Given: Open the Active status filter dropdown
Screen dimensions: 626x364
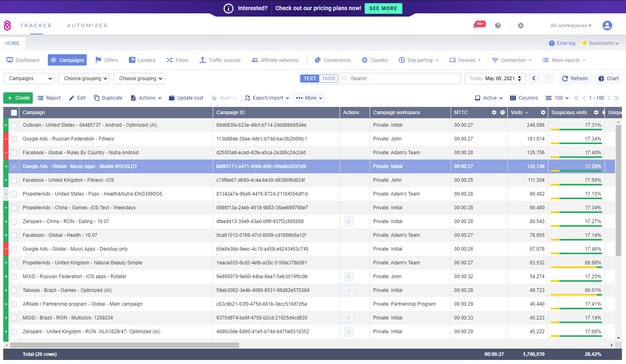Looking at the screenshot, I should pyautogui.click(x=489, y=98).
